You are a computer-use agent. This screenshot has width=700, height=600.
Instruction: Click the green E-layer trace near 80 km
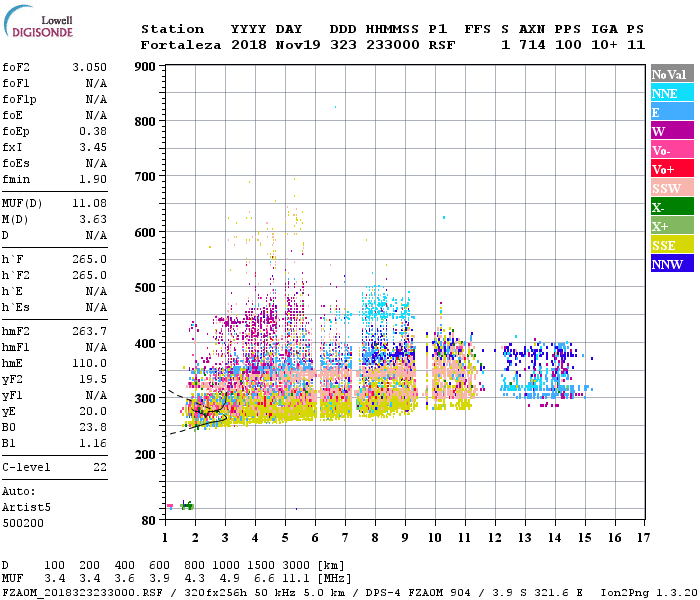pos(187,505)
